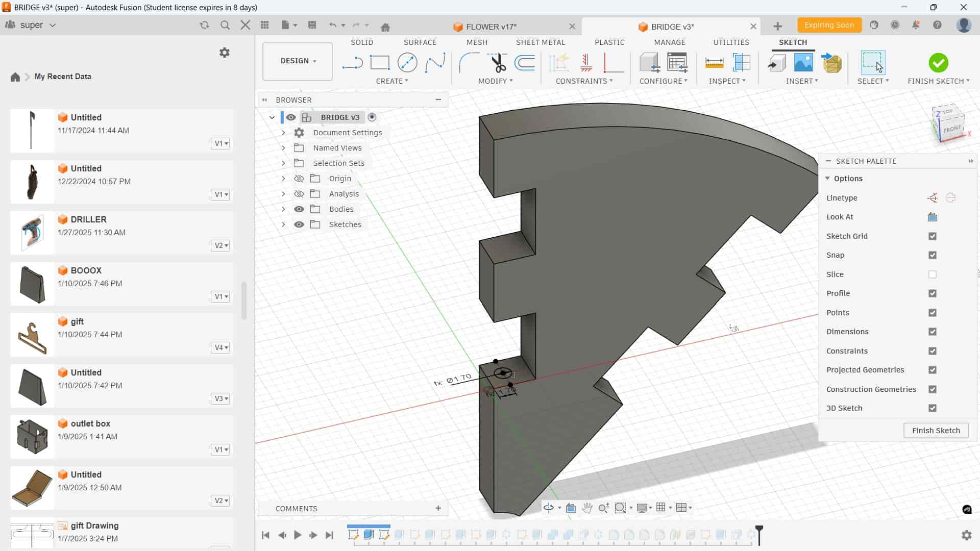Screen dimensions: 980x551
Task: Switch to FLOWER v17 document tab
Action: [x=491, y=27]
